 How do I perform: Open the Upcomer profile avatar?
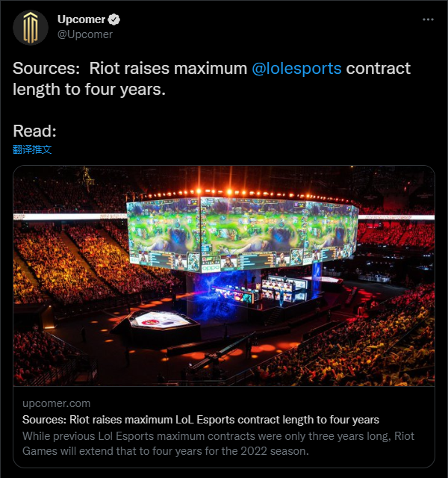31,28
